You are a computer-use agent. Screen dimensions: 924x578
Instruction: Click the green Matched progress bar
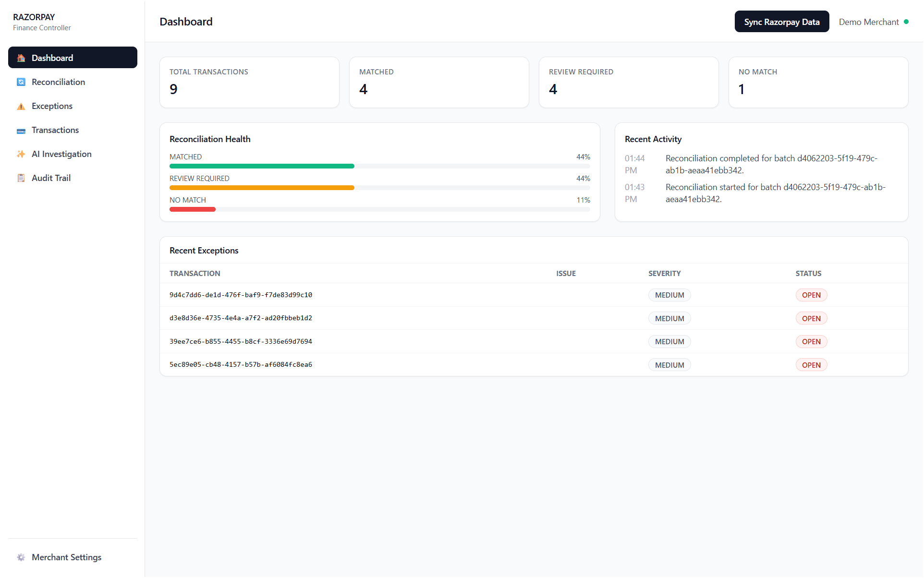(262, 166)
